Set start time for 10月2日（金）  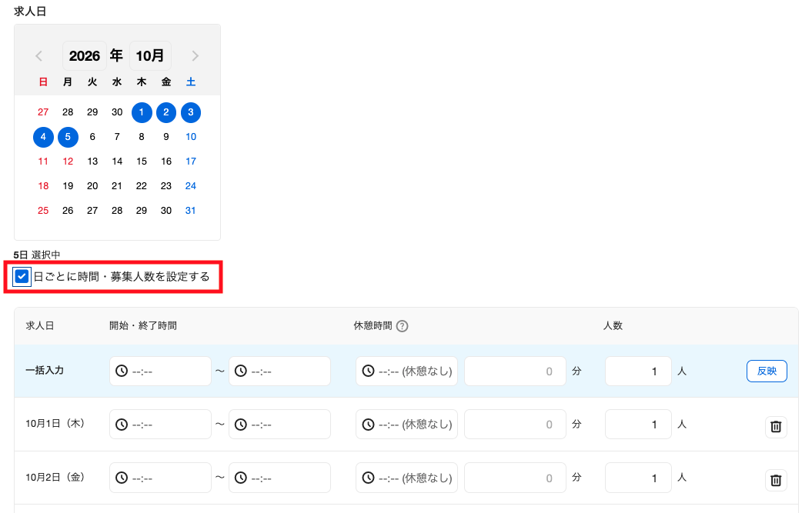161,478
